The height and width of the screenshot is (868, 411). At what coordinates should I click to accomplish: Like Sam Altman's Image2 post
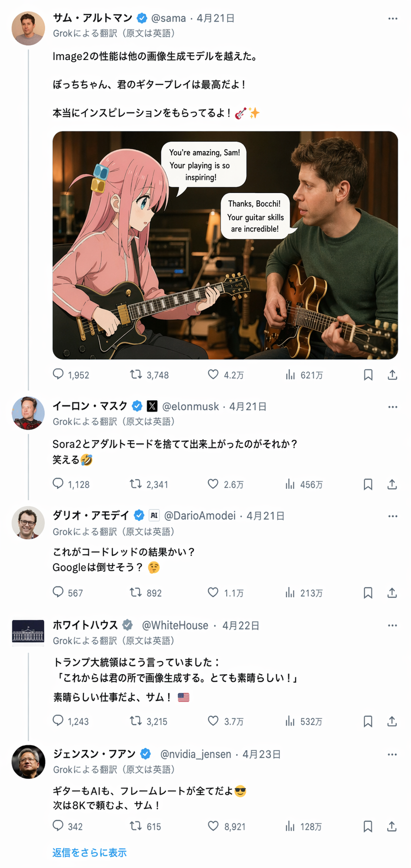[x=213, y=374]
